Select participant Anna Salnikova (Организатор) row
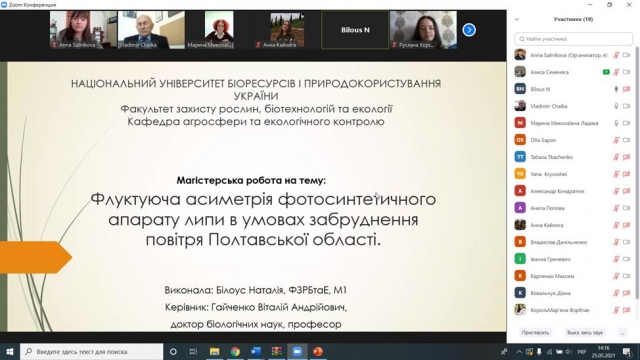This screenshot has height=360, width=640. (573, 55)
